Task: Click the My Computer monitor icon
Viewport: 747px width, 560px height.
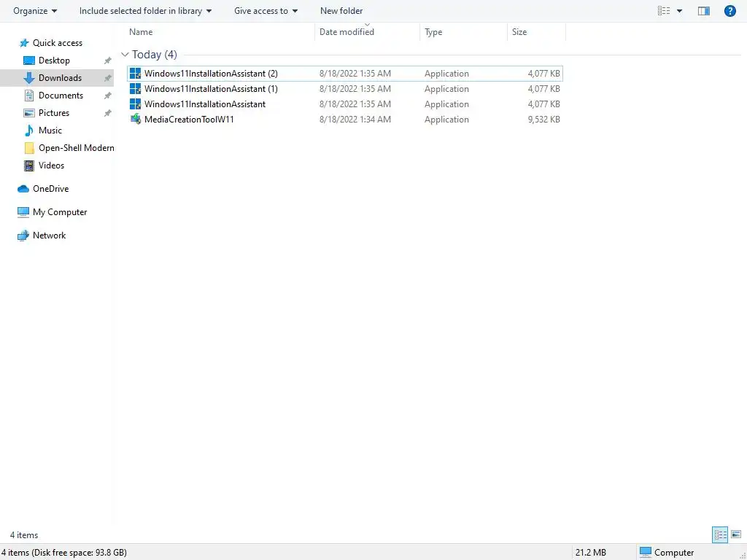Action: point(23,212)
